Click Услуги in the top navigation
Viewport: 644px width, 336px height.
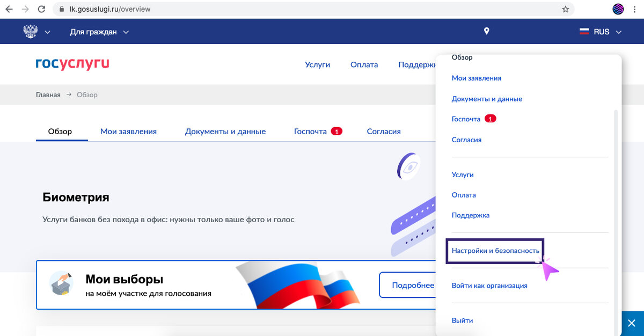pyautogui.click(x=317, y=64)
